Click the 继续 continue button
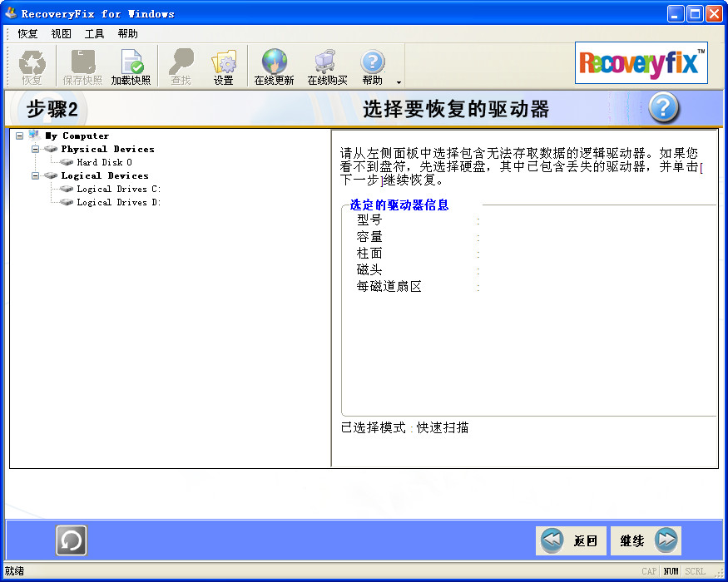Screen dimensions: 728x582 646,540
